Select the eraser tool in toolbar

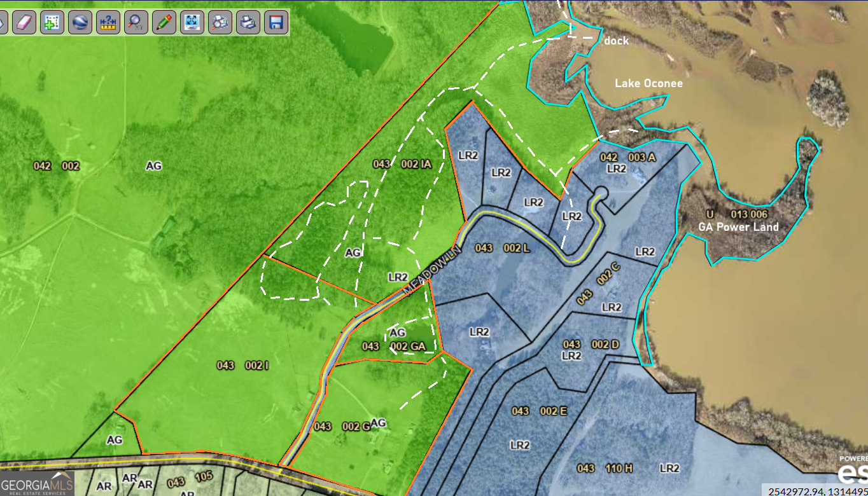24,22
